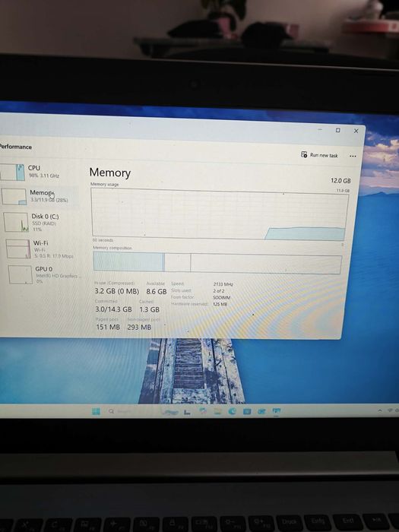Click the 3.2 GB (0 MB) in-use value

117,291
